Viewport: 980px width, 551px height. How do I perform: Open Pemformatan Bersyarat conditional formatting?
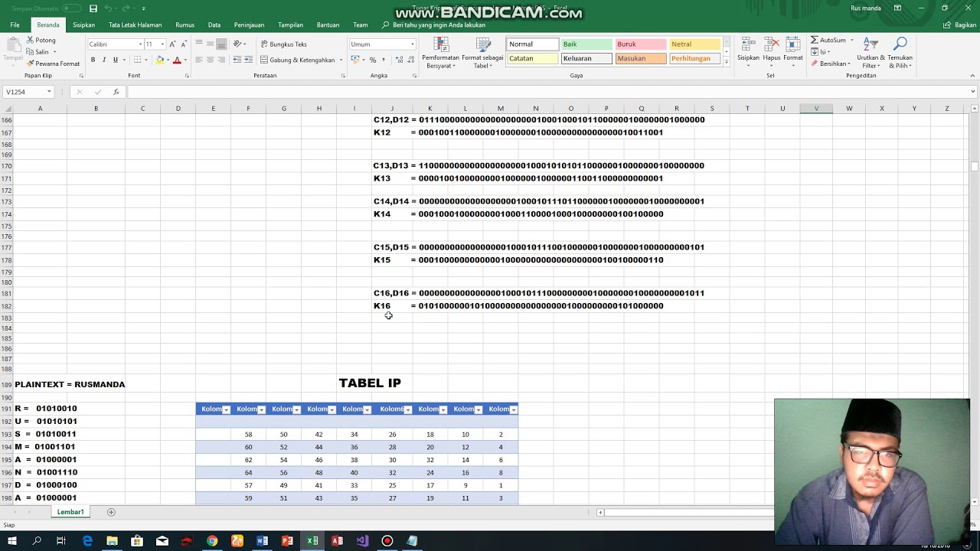pos(440,52)
